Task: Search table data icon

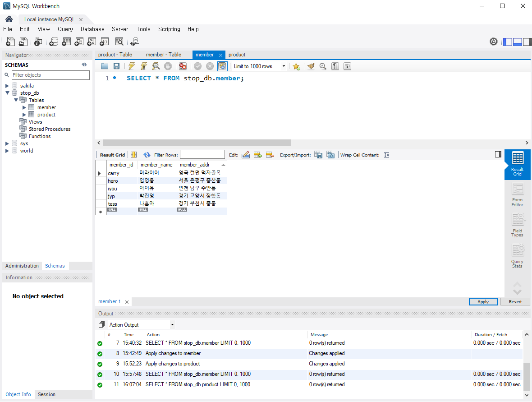Action: coord(119,42)
